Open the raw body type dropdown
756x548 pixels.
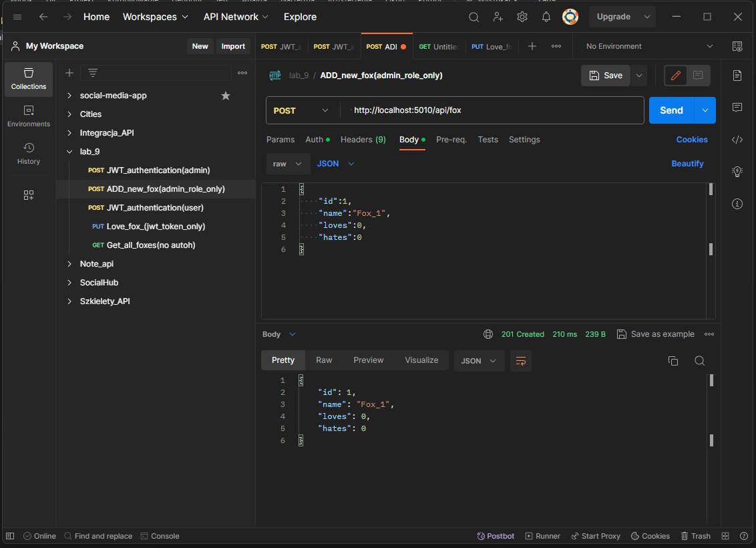point(287,164)
